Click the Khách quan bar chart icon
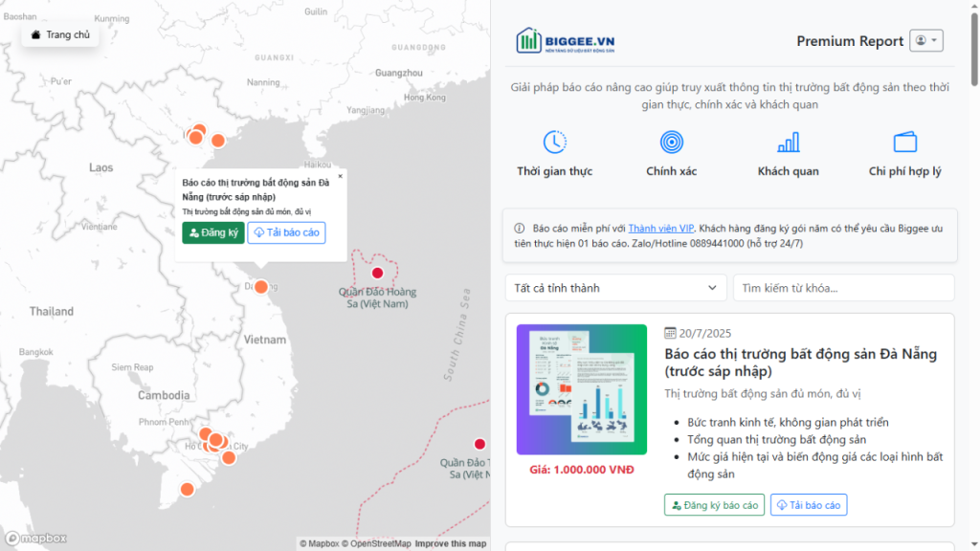 click(789, 142)
